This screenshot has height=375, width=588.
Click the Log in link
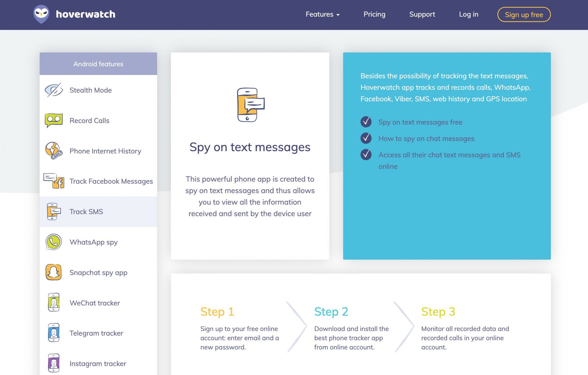468,14
